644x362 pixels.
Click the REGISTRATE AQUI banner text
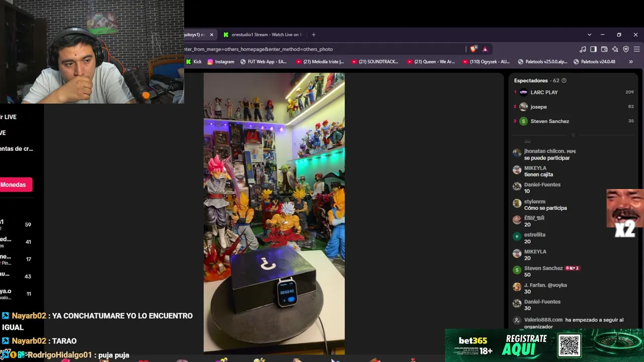tap(526, 344)
